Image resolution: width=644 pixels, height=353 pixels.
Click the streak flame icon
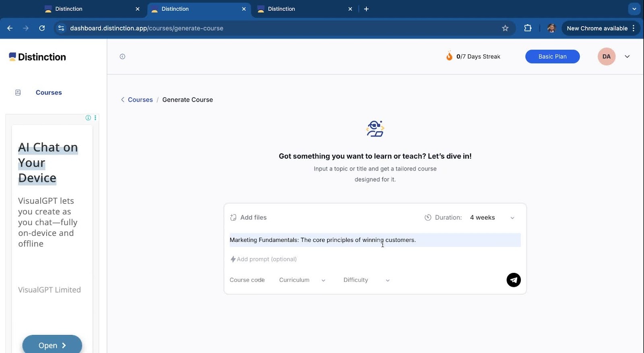(x=449, y=56)
